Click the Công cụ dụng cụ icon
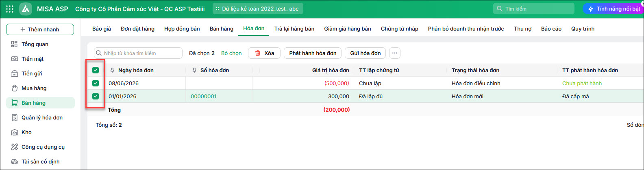The width and height of the screenshot is (644, 170). click(14, 147)
